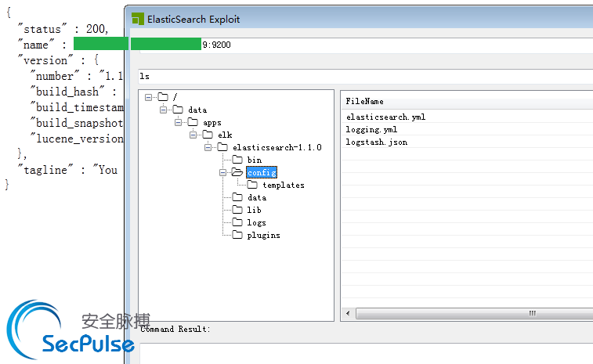Click the open config folder icon

237,172
